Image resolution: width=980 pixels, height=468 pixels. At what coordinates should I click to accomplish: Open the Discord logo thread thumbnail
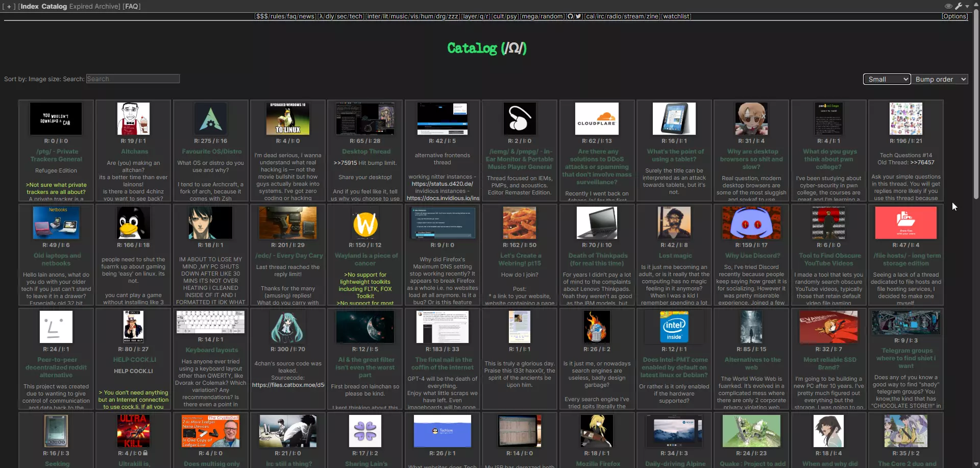point(751,223)
